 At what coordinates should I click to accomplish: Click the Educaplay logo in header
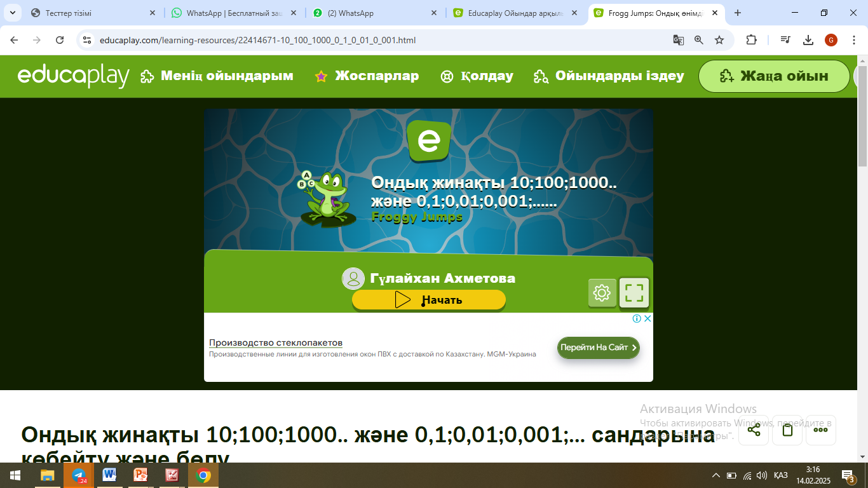click(x=74, y=76)
